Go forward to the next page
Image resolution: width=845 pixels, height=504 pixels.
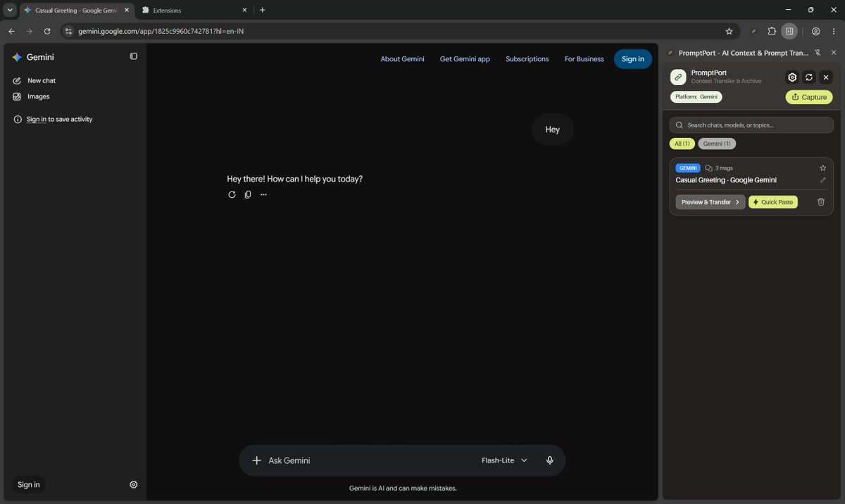pyautogui.click(x=29, y=31)
